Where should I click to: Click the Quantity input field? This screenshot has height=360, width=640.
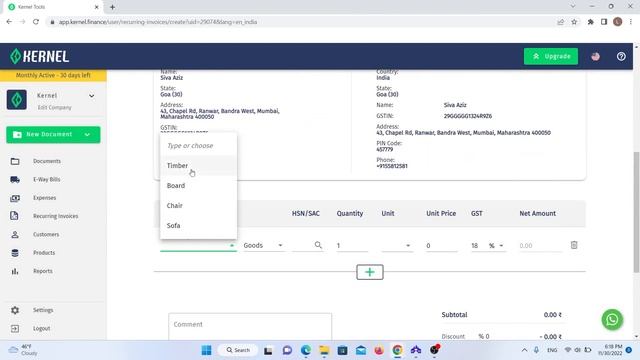[352, 245]
